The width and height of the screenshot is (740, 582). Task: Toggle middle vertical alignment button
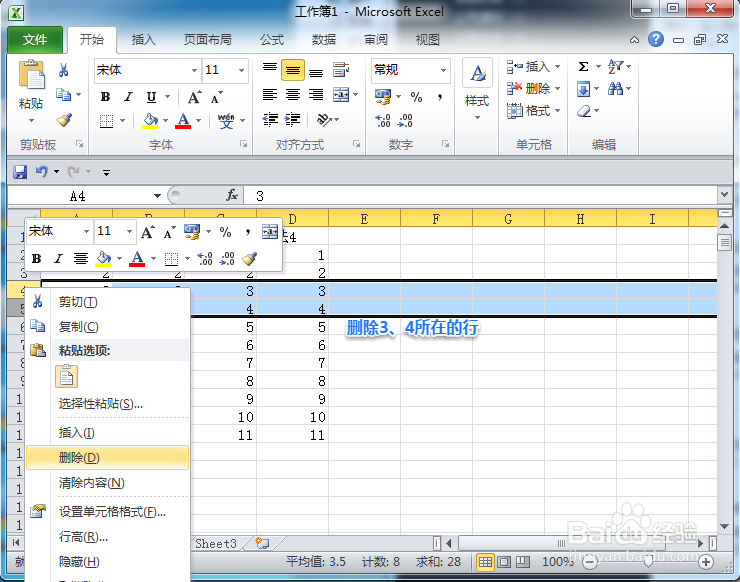293,70
